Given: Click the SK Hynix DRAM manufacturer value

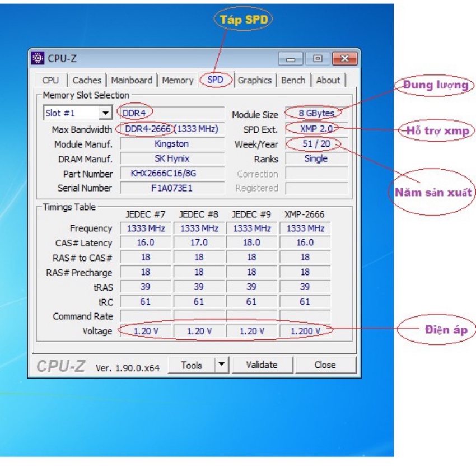Looking at the screenshot, I should (x=172, y=158).
